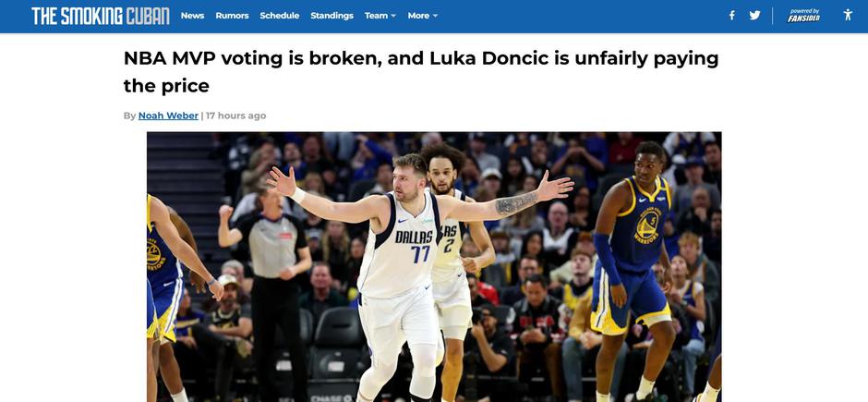Expand the Team dropdown menu
The image size is (868, 402).
click(x=380, y=16)
